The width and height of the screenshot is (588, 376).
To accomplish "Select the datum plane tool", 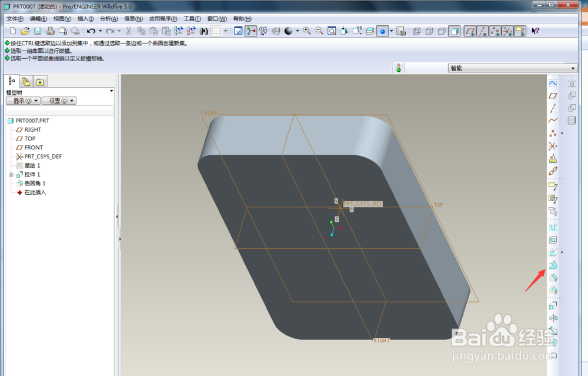I will (553, 96).
